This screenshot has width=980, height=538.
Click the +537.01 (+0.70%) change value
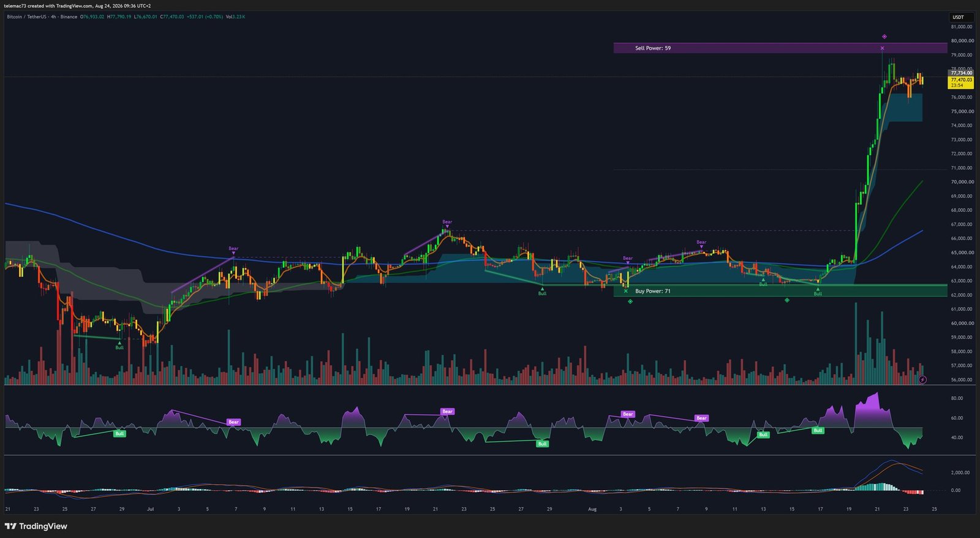[x=205, y=17]
